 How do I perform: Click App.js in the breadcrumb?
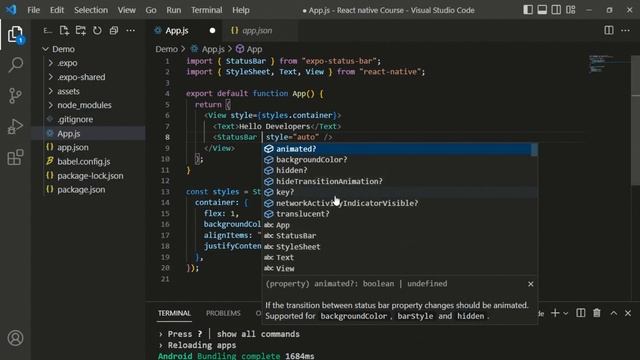point(213,49)
